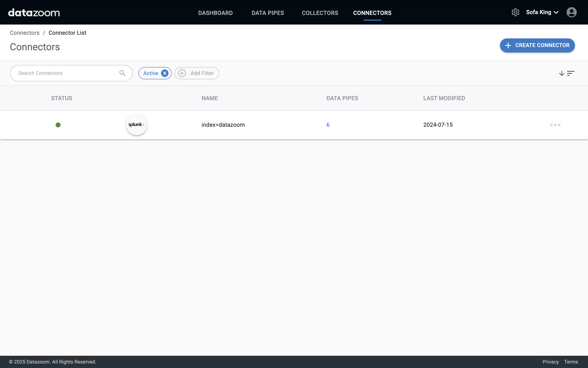The width and height of the screenshot is (588, 368).
Task: Click the Status column header
Action: [x=62, y=98]
